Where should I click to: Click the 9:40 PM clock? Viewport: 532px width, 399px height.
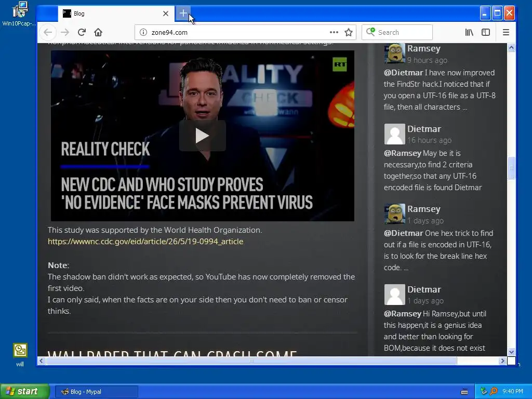[513, 391]
